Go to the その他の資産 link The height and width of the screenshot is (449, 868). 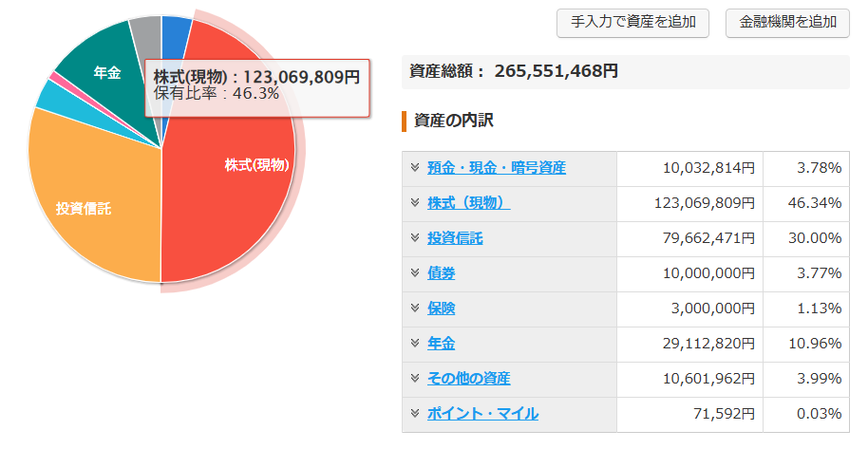click(468, 379)
